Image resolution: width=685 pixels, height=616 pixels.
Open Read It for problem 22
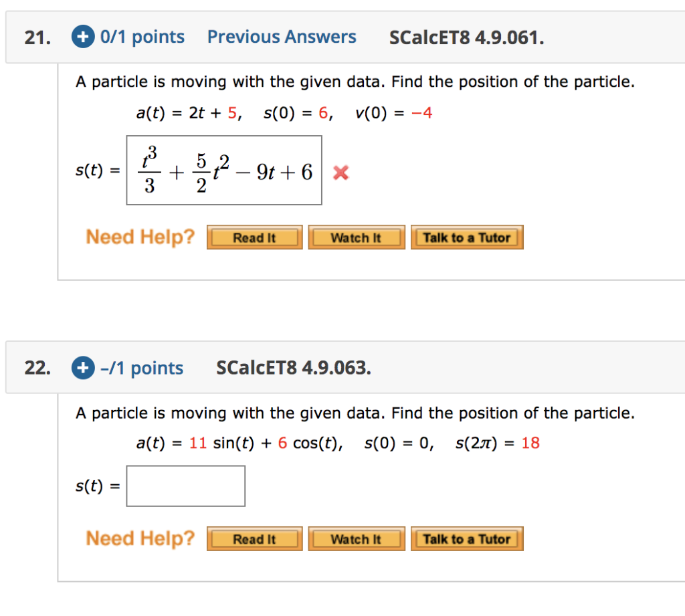(254, 538)
